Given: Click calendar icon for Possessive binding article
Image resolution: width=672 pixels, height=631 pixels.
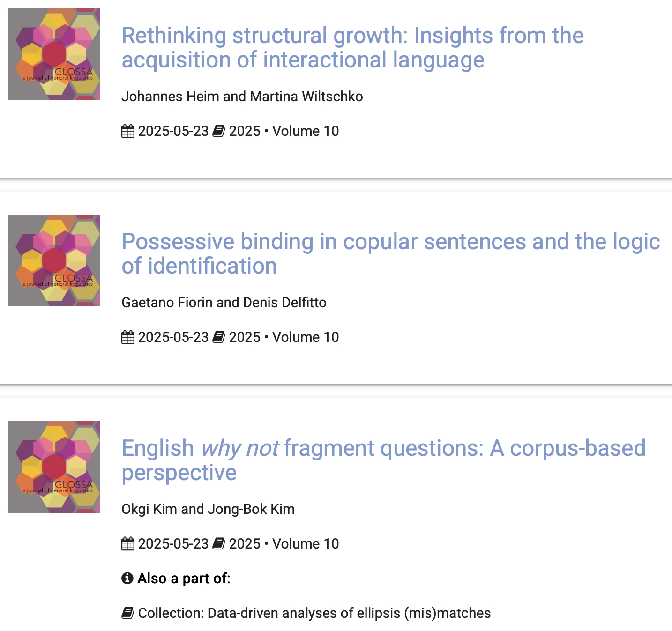Looking at the screenshot, I should [x=127, y=337].
